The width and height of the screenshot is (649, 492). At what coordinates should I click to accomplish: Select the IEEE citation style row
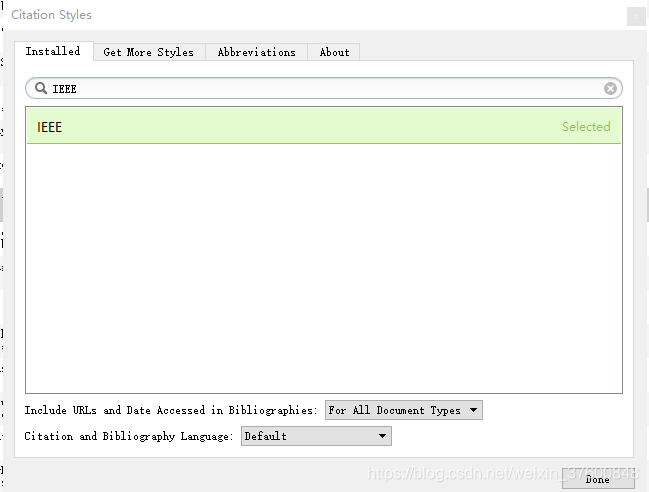(324, 126)
